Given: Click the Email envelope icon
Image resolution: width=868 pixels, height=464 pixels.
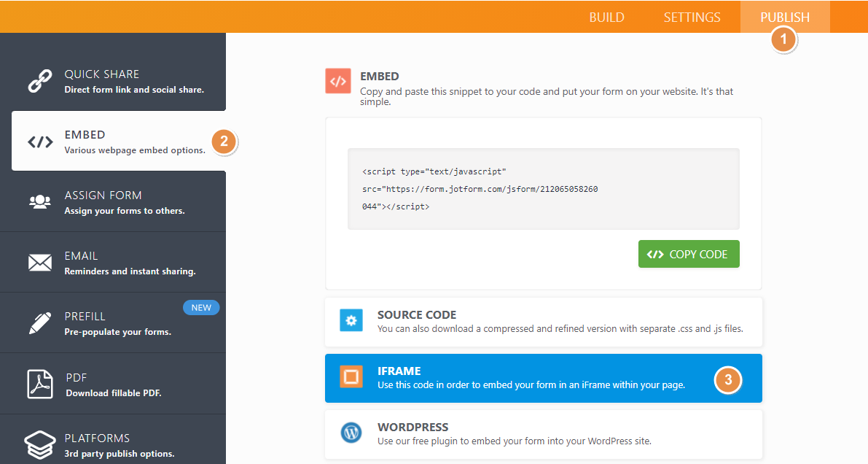Looking at the screenshot, I should pyautogui.click(x=39, y=263).
